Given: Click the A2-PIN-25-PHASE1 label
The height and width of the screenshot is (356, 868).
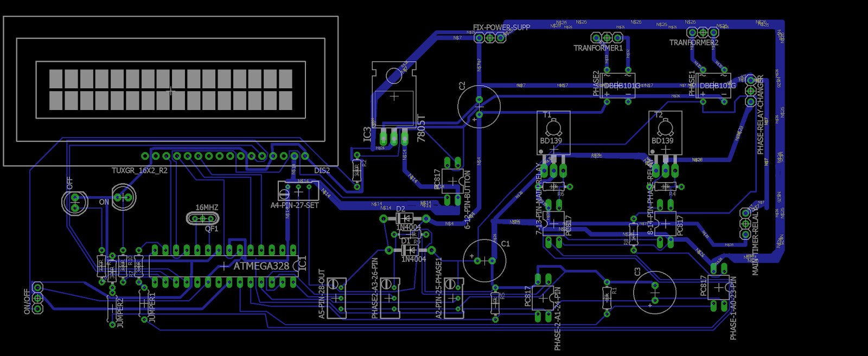Looking at the screenshot, I should pyautogui.click(x=438, y=287).
